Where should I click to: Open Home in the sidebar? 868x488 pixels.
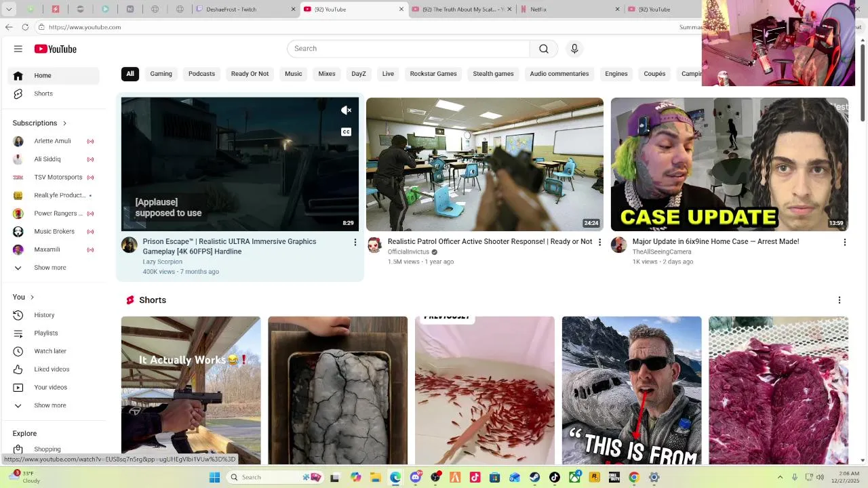click(x=54, y=75)
